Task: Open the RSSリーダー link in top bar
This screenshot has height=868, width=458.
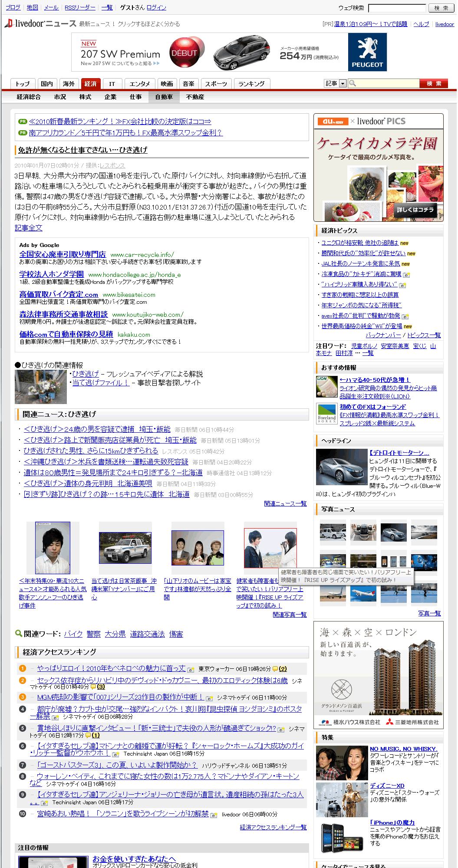Action: point(80,7)
